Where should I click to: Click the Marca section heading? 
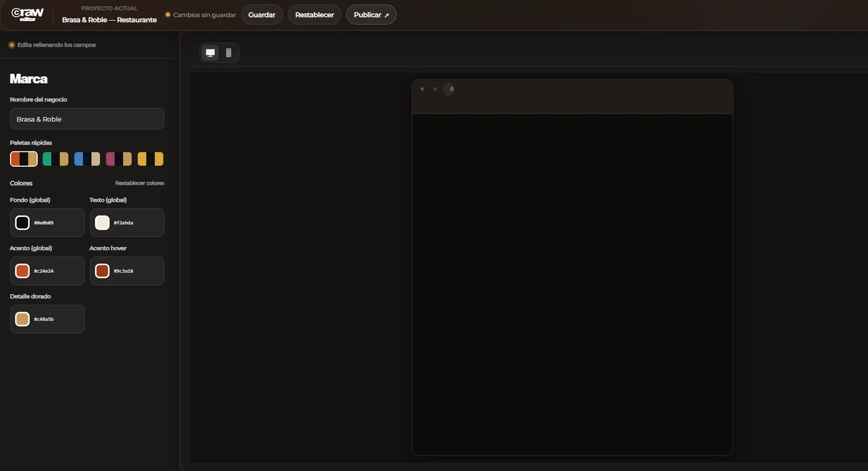point(29,79)
